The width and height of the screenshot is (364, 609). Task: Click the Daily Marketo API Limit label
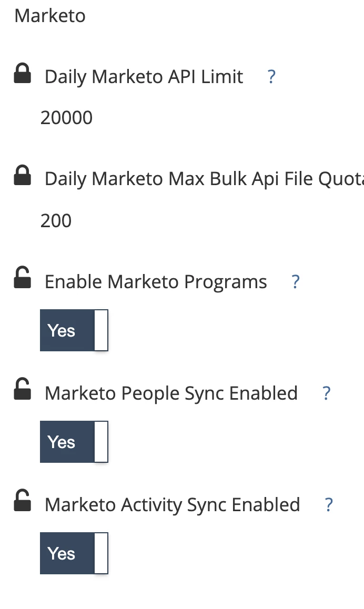pos(144,77)
